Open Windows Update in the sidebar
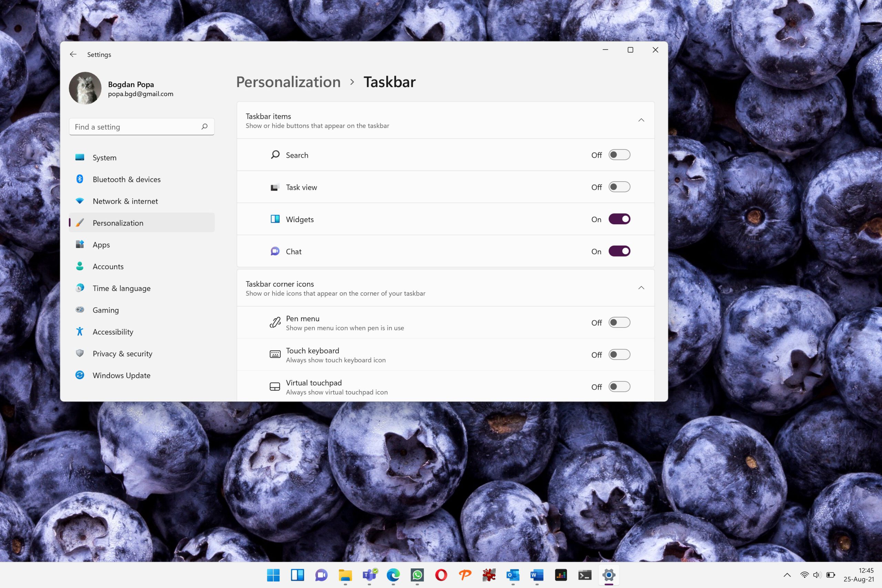Viewport: 882px width, 588px height. 121,375
